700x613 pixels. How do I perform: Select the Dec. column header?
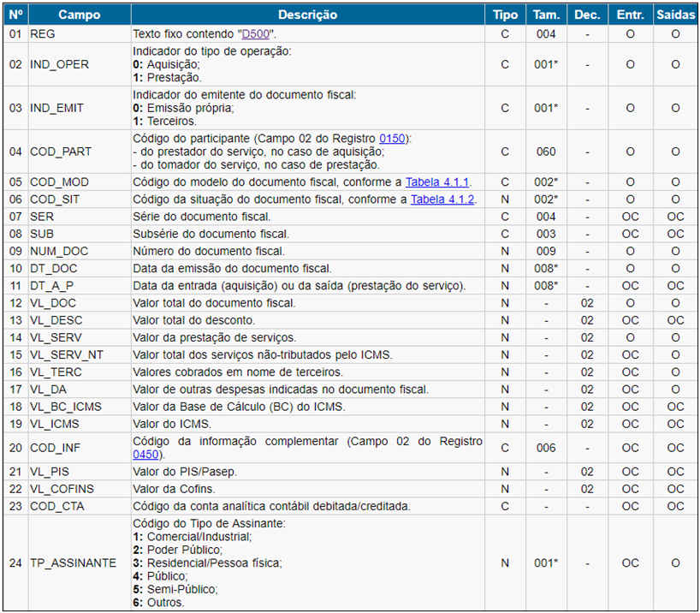(587, 15)
